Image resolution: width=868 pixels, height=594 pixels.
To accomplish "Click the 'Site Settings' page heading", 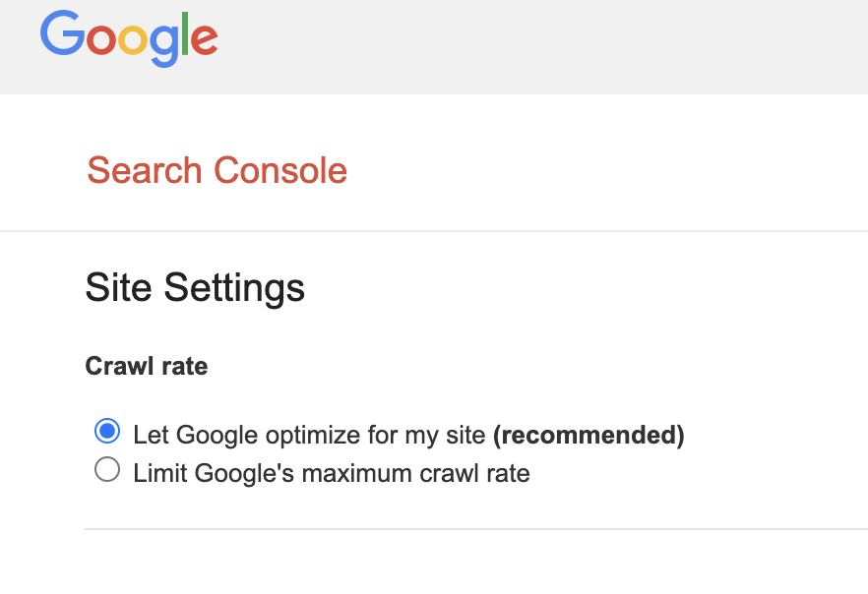I will pos(195,289).
